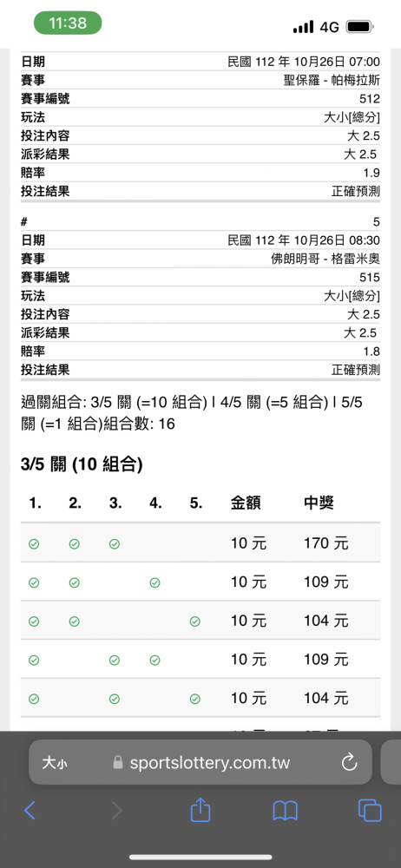The image size is (401, 868).
Task: Open the bookmarks book icon
Action: [x=286, y=811]
